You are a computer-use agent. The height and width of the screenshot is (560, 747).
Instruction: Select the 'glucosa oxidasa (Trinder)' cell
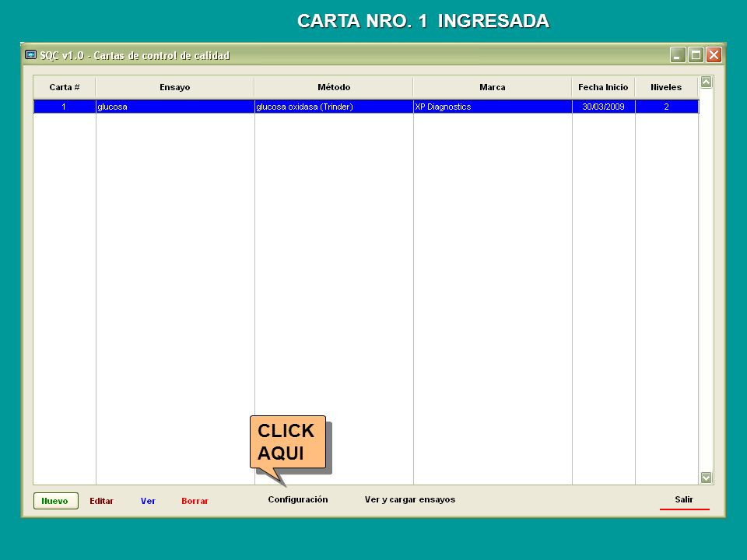click(x=334, y=107)
